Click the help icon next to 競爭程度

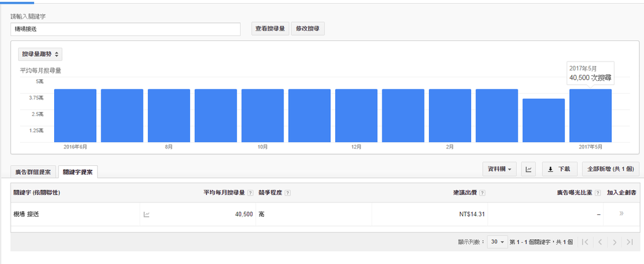click(x=287, y=193)
